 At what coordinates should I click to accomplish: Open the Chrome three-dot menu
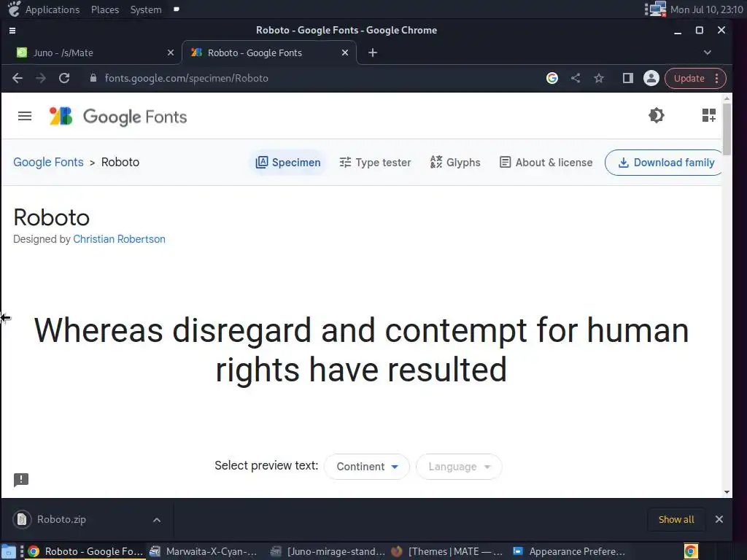716,78
